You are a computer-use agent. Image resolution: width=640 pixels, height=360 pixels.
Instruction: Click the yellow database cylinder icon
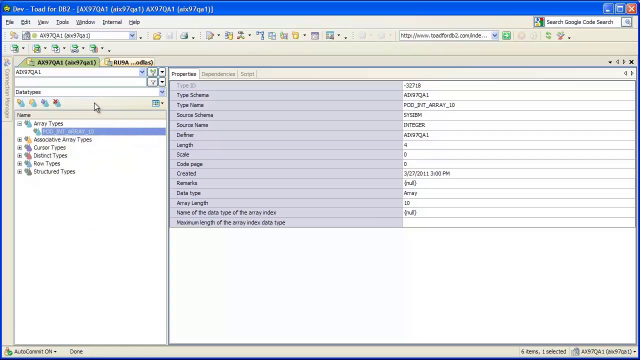(x=296, y=36)
